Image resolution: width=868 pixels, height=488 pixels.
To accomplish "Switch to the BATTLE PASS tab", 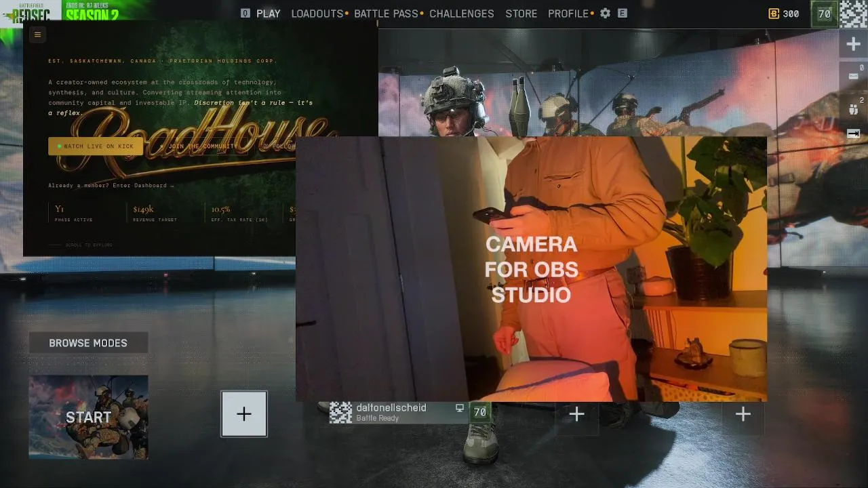I will (x=386, y=14).
